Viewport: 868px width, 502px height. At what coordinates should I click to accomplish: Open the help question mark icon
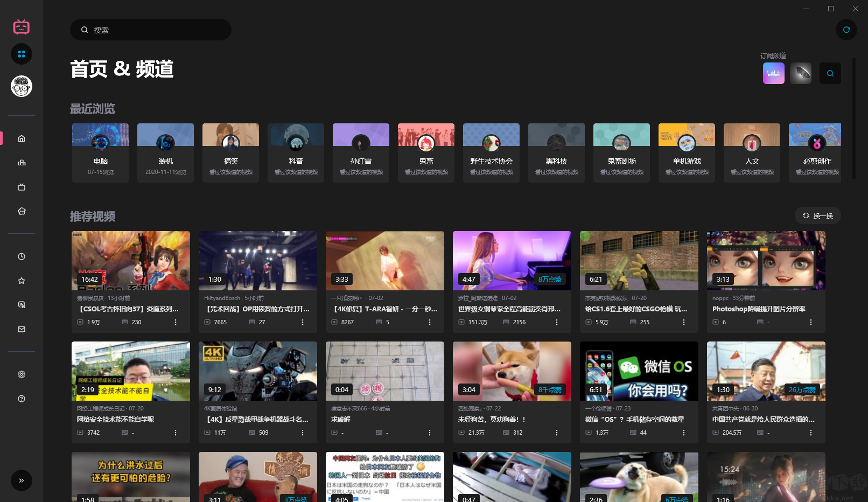click(22, 399)
